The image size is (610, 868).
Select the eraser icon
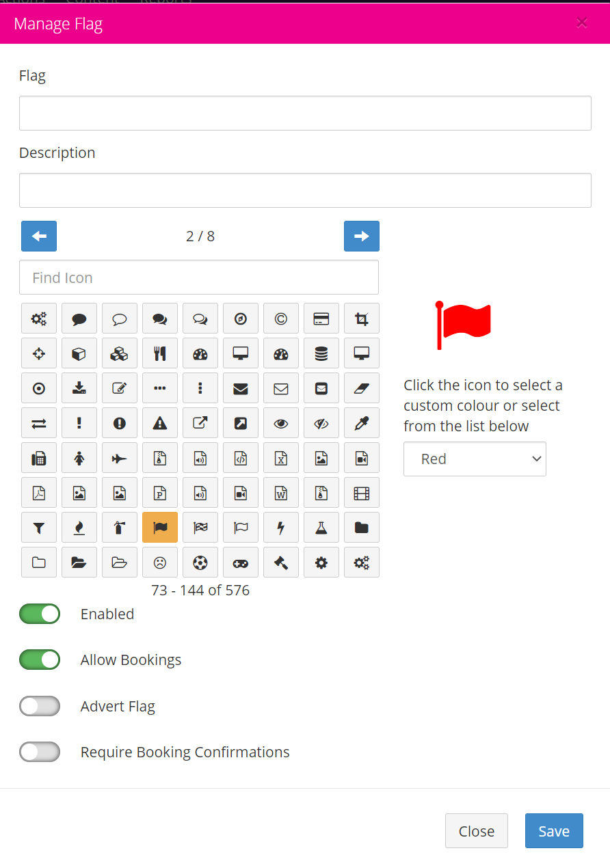click(362, 388)
